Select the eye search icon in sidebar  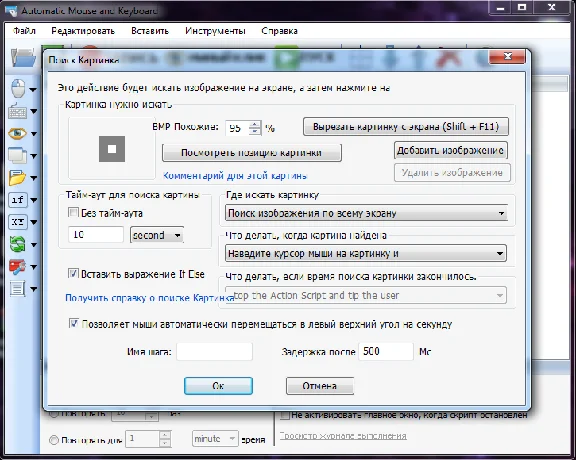(17, 133)
